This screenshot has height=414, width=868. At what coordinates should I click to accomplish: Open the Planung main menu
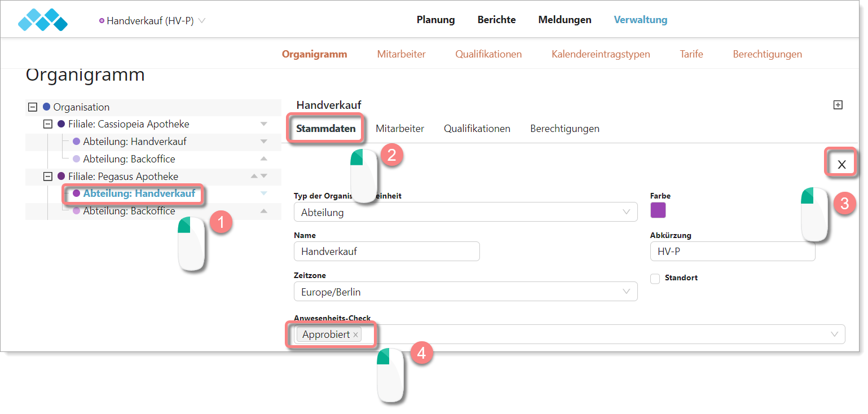[435, 20]
